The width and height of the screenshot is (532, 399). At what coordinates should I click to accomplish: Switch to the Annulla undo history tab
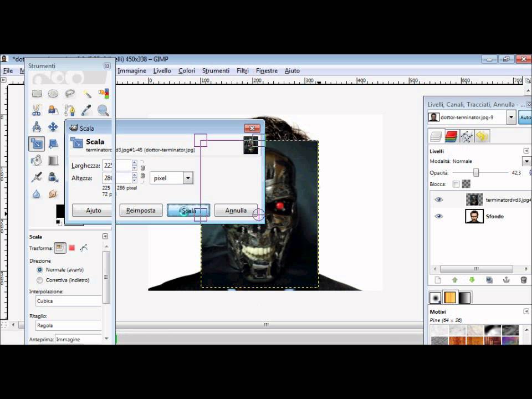482,136
